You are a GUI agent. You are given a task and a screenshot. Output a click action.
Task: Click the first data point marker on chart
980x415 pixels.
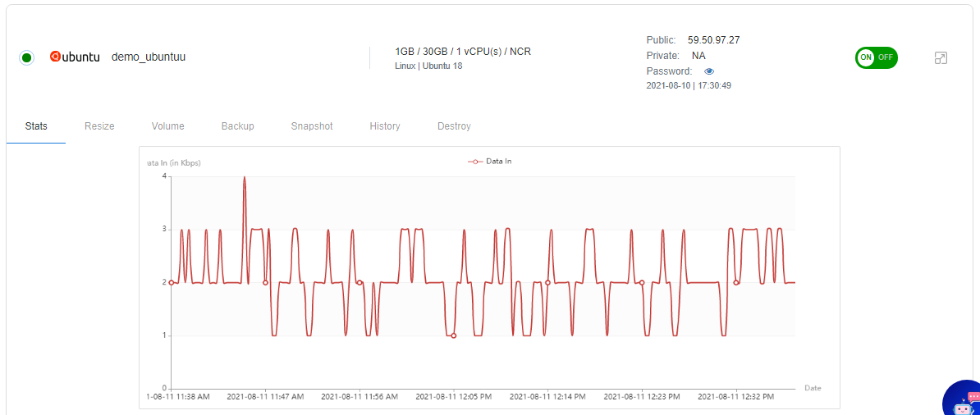pos(171,282)
